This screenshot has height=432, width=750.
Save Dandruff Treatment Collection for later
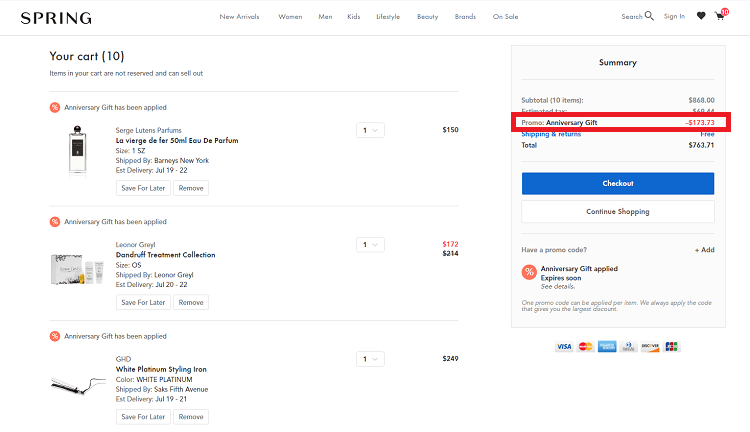point(143,302)
